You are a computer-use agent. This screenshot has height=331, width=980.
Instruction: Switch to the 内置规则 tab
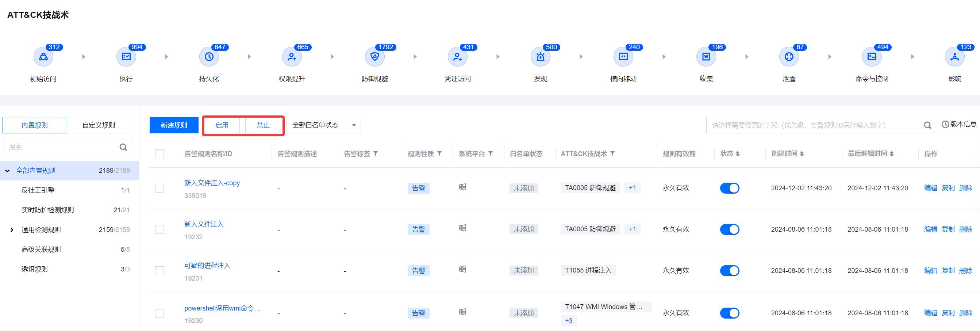(x=35, y=125)
